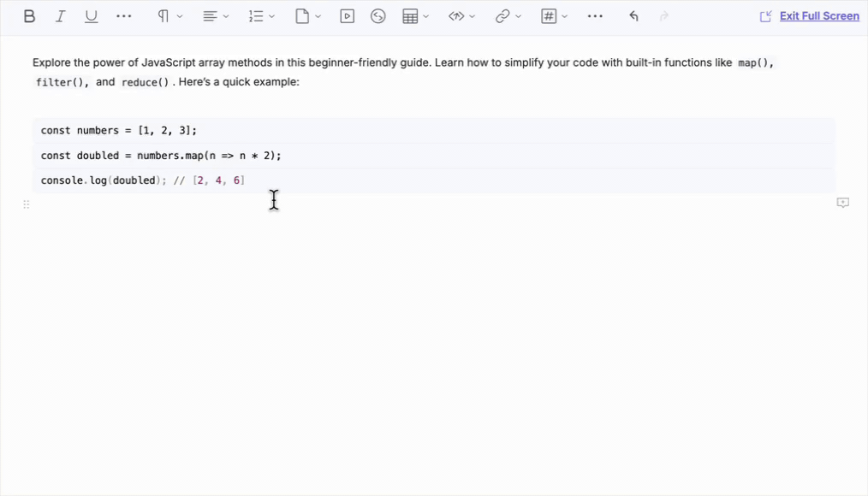Screen dimensions: 868x496
Task: Click the hyperlink icon in the toolbar
Action: tap(503, 15)
